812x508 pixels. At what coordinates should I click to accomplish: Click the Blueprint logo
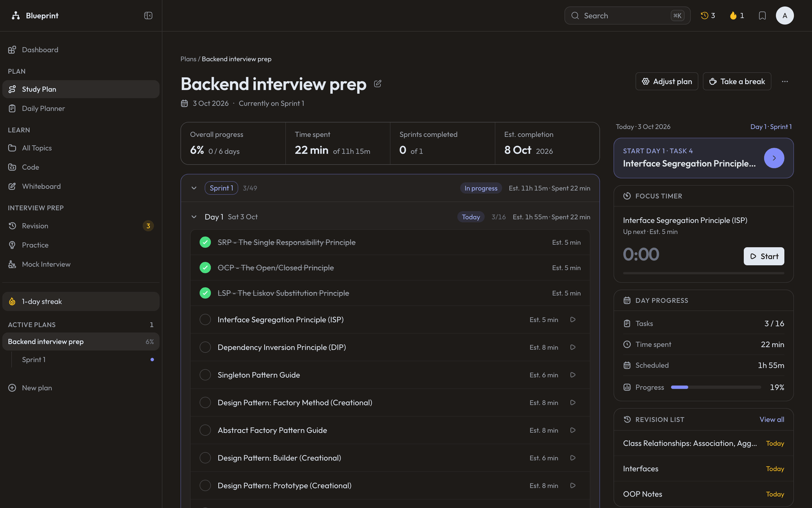pos(35,16)
